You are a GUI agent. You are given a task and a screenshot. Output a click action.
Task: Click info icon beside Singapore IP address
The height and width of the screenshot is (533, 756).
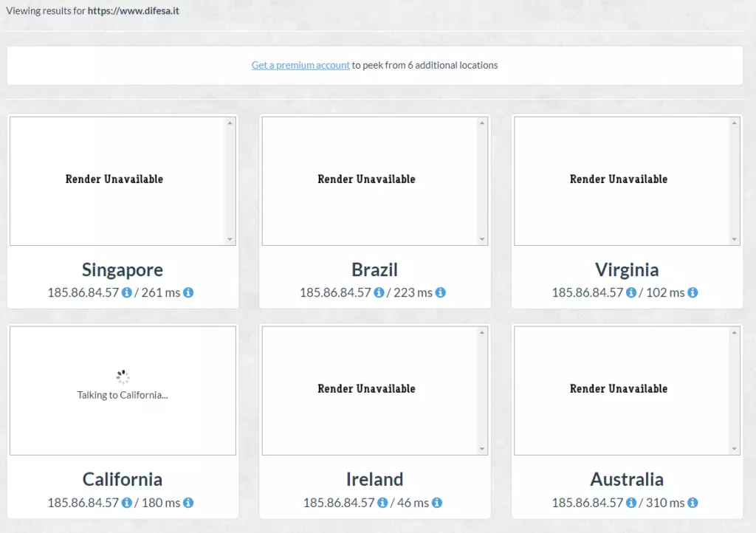tap(126, 293)
